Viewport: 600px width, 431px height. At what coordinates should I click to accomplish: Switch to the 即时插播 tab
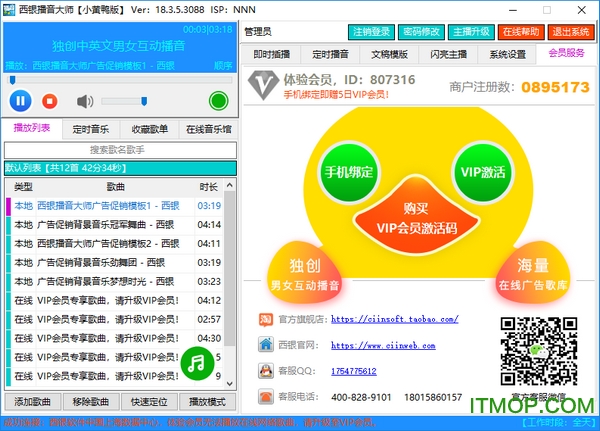tap(271, 54)
